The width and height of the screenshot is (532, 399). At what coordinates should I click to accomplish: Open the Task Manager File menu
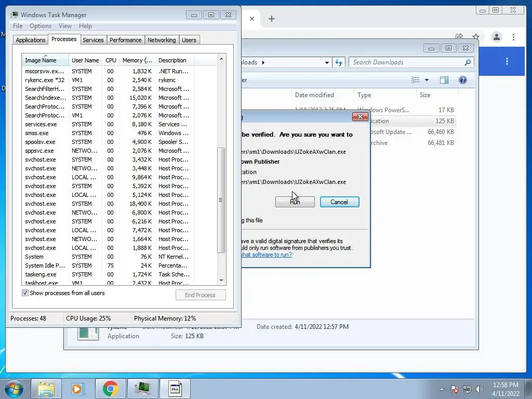click(x=18, y=26)
